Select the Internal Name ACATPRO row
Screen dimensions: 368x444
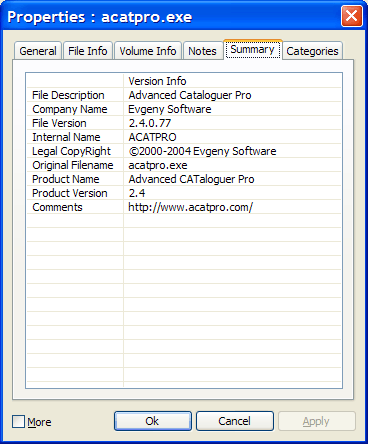[184, 137]
